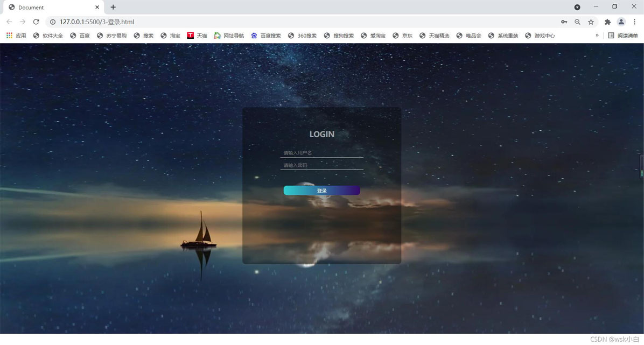
Task: Open the three-dot browser menu
Action: (634, 23)
